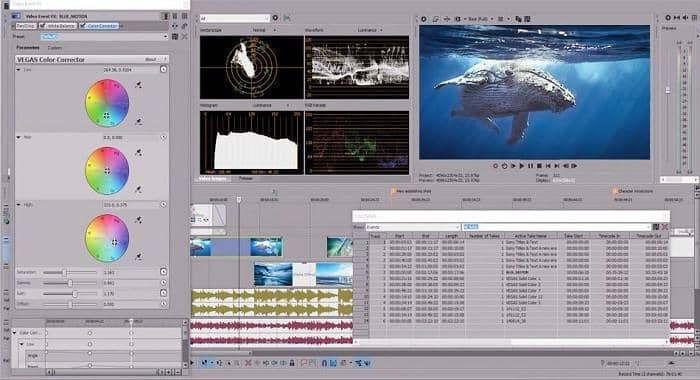Click the whale clip thumbnail on top track

(x=266, y=247)
